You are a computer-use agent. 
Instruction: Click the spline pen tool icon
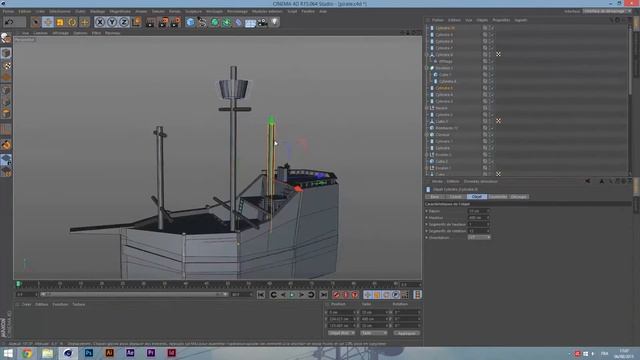pos(202,22)
